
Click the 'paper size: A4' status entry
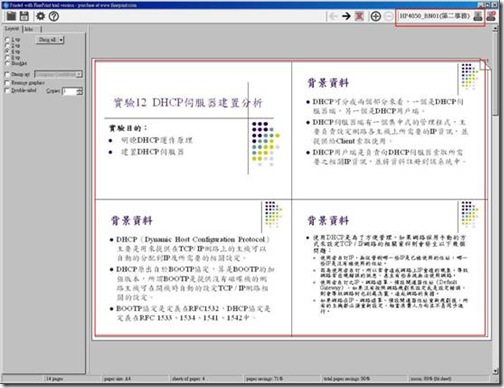click(x=117, y=379)
